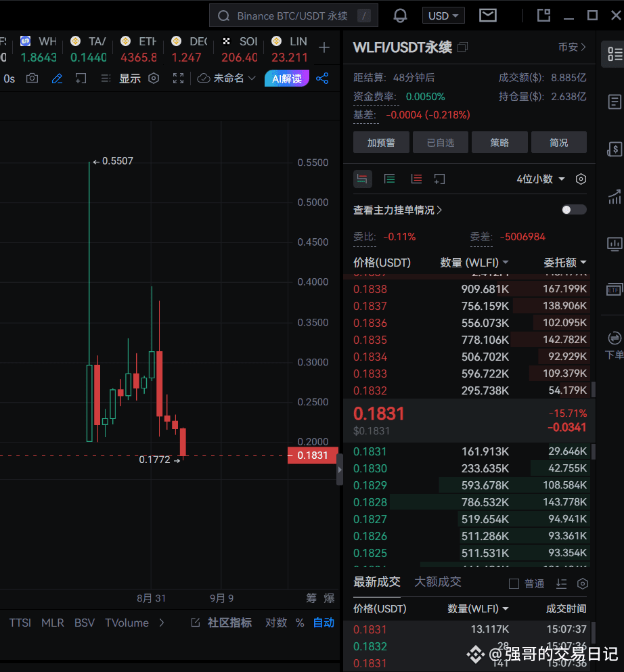
Task: Select the TVolume indicator
Action: point(127,623)
